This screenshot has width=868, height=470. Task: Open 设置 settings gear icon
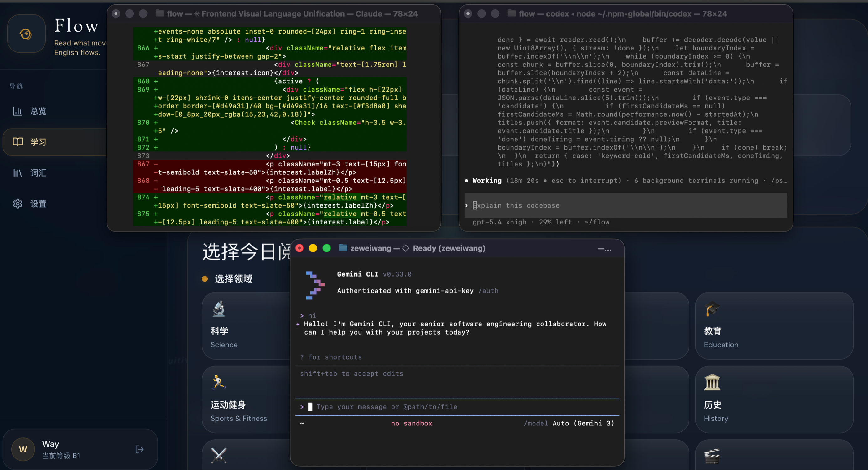[x=18, y=203]
